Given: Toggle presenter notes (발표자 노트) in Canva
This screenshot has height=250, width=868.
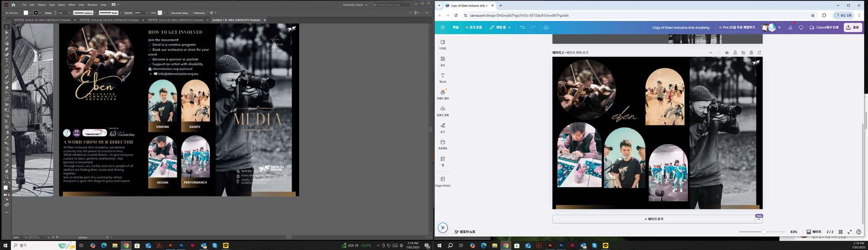Looking at the screenshot, I should click(465, 232).
